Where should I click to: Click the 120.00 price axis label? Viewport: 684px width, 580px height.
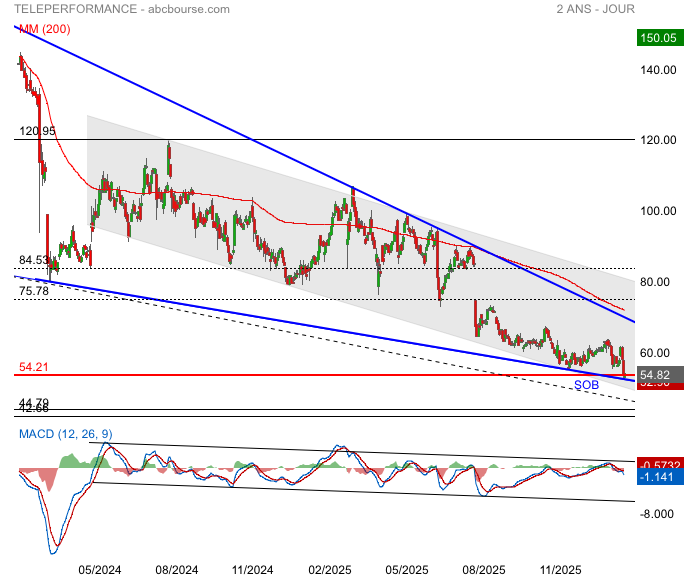pyautogui.click(x=658, y=140)
